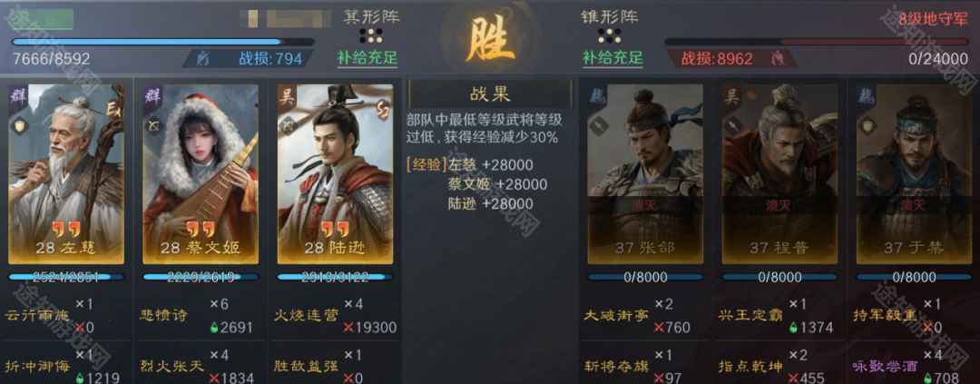Click the formation dots under 锥形阵
The width and height of the screenshot is (980, 384).
[x=610, y=35]
